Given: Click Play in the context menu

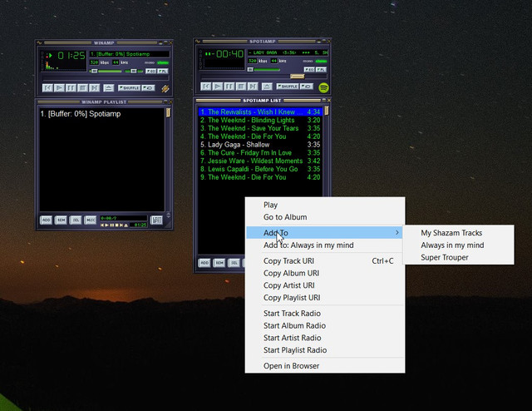Looking at the screenshot, I should [x=325, y=205].
